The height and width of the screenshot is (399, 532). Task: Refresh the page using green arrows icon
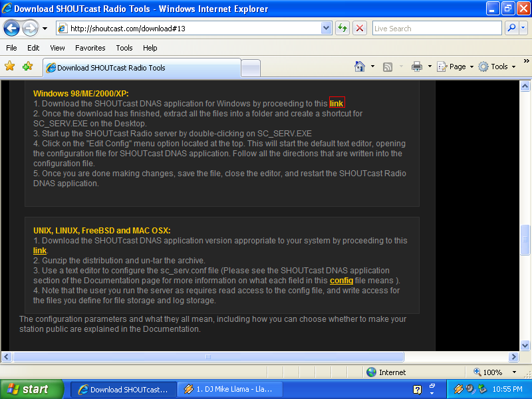[x=342, y=28]
